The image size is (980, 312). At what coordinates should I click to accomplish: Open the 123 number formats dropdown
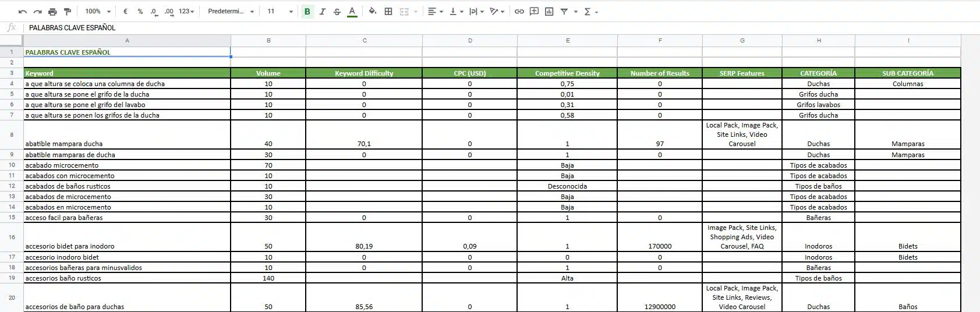tap(186, 12)
